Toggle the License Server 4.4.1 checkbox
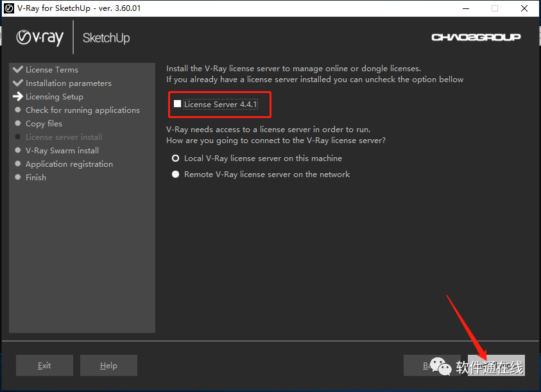The height and width of the screenshot is (392, 541). (x=177, y=104)
